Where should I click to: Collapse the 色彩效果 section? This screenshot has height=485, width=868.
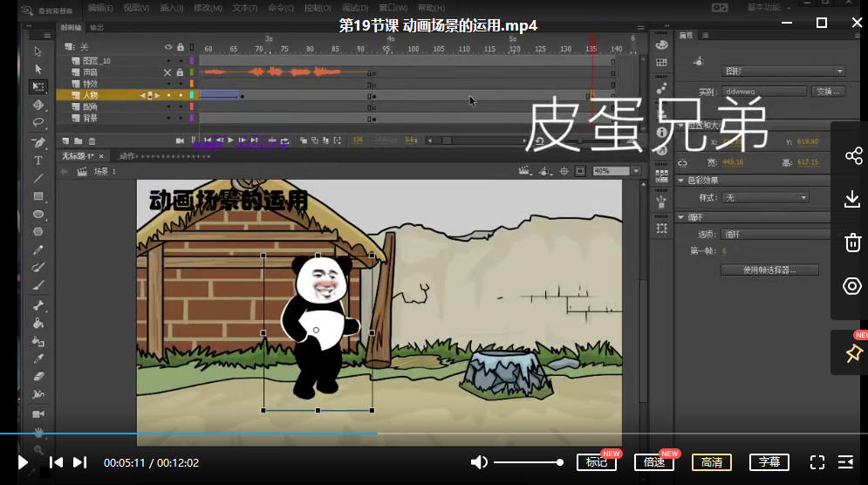point(681,181)
